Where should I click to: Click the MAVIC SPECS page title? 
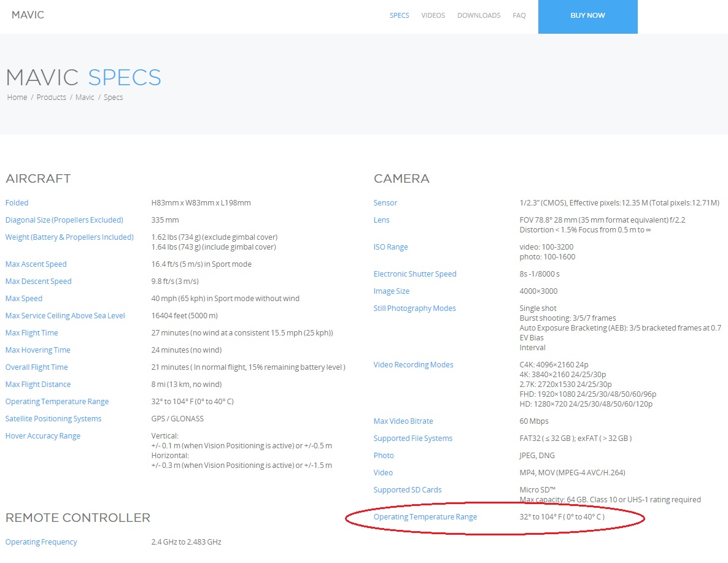coord(83,77)
